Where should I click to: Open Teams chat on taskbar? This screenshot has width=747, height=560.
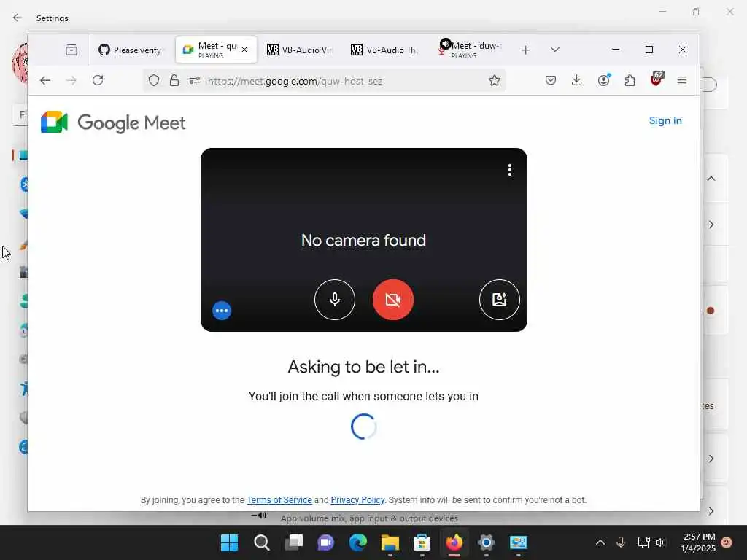[x=326, y=542]
